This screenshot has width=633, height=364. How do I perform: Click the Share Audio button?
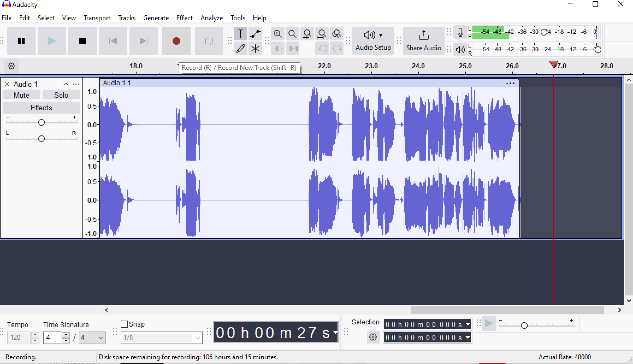424,41
